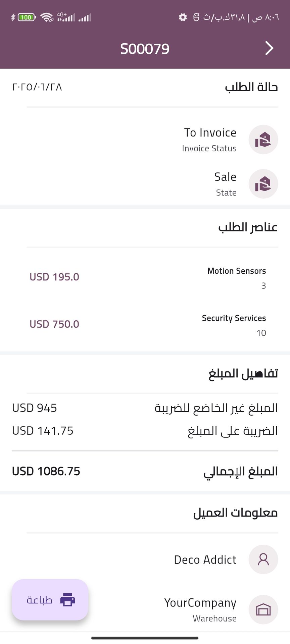Tap the back chevron arrow in header

tap(269, 48)
